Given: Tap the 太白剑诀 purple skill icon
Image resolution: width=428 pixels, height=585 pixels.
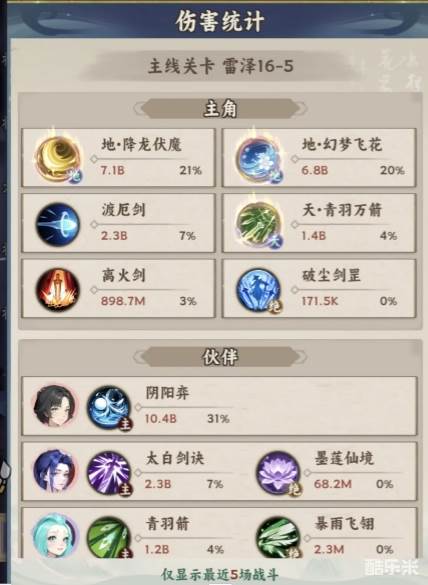Looking at the screenshot, I should click(x=109, y=473).
